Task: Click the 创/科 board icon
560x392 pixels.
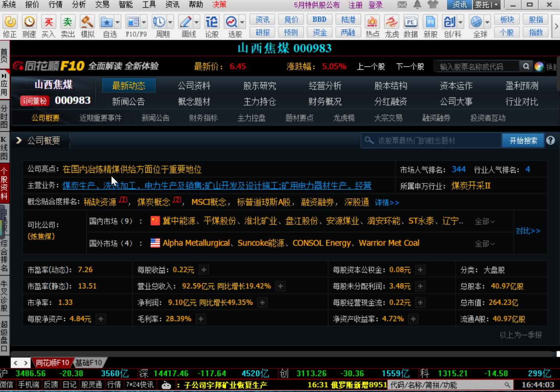Action: (450, 22)
